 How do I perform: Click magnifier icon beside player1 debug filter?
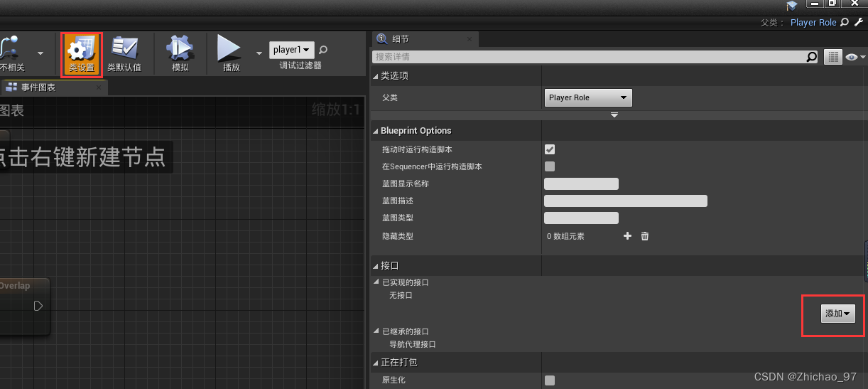[323, 50]
